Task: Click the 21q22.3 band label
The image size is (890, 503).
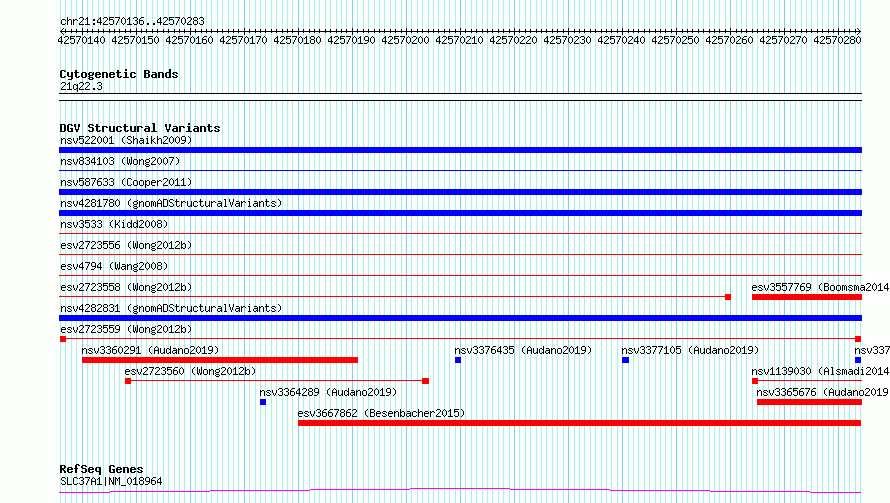Action: (x=81, y=86)
